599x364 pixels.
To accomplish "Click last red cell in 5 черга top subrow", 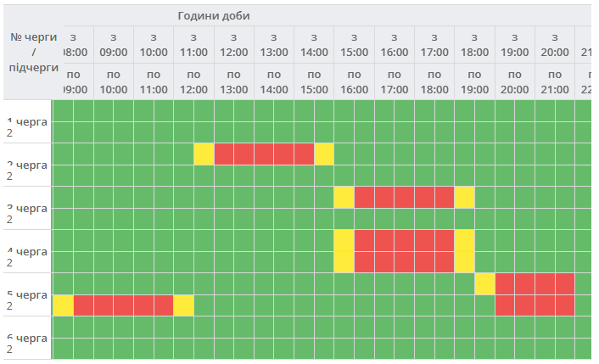I will tap(564, 283).
